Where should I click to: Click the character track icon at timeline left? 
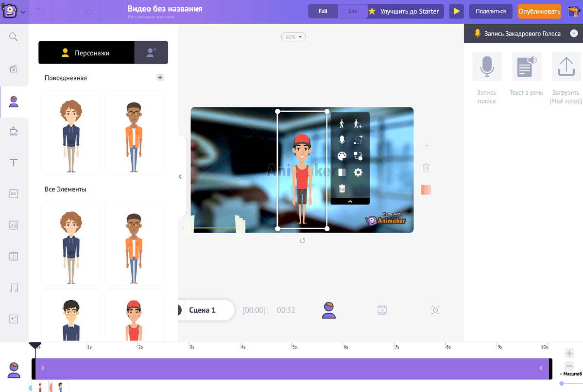(14, 370)
